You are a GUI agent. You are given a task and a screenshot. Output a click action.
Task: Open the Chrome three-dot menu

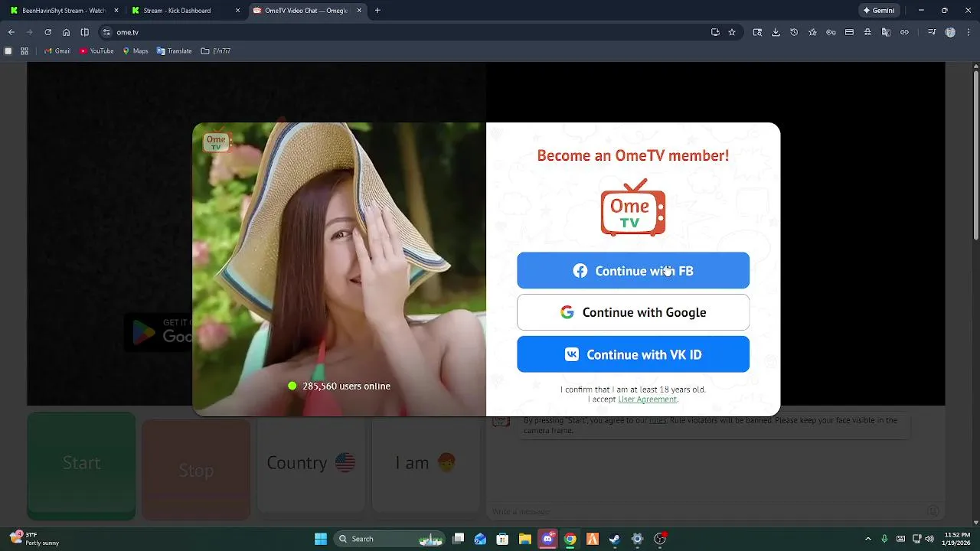point(969,32)
